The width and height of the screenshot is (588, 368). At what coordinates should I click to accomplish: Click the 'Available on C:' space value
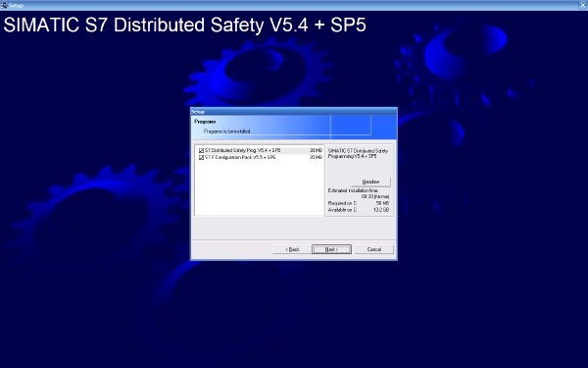pos(381,210)
